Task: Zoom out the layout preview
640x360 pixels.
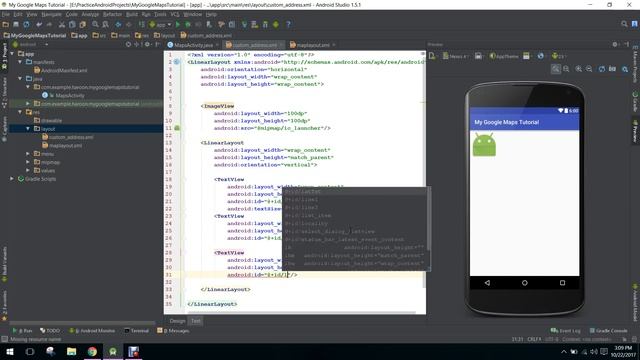Action: 589,69
